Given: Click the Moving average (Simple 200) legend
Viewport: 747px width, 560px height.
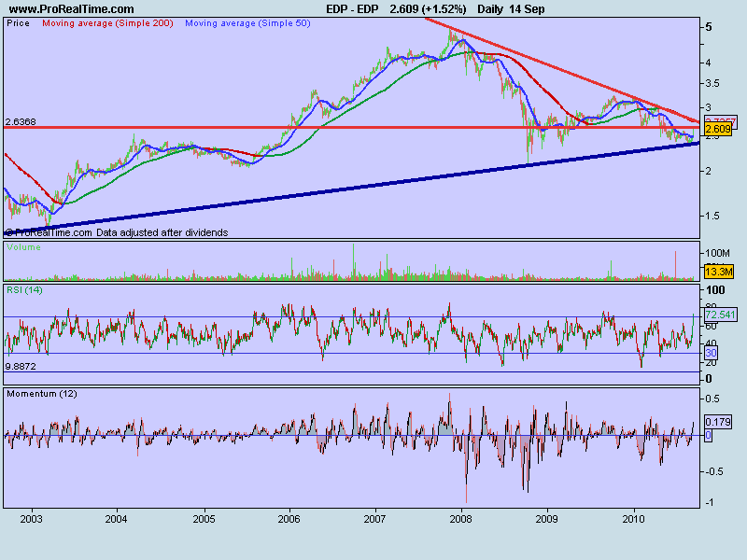Looking at the screenshot, I should click(x=107, y=22).
